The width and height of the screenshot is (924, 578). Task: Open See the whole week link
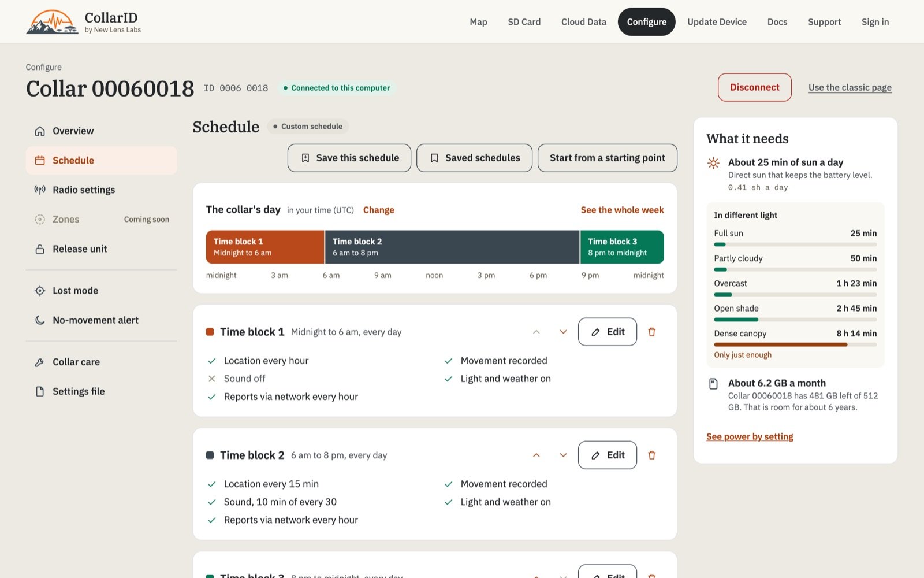[x=623, y=210]
